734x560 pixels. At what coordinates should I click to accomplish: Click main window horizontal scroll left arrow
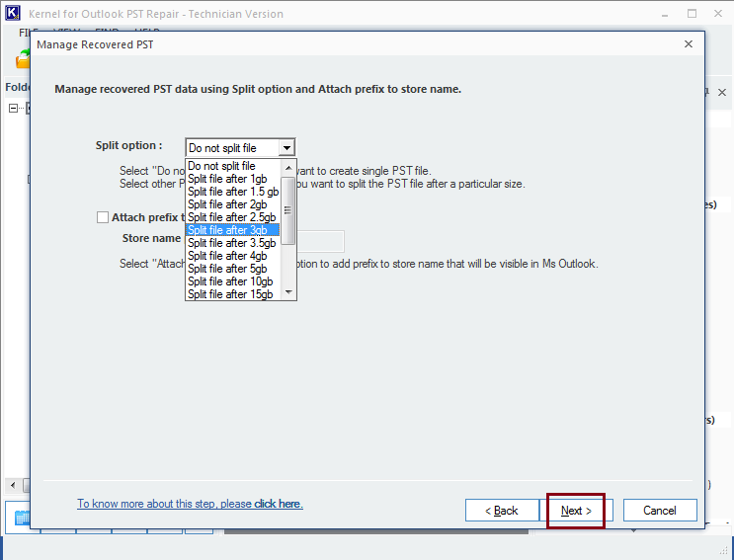point(13,485)
